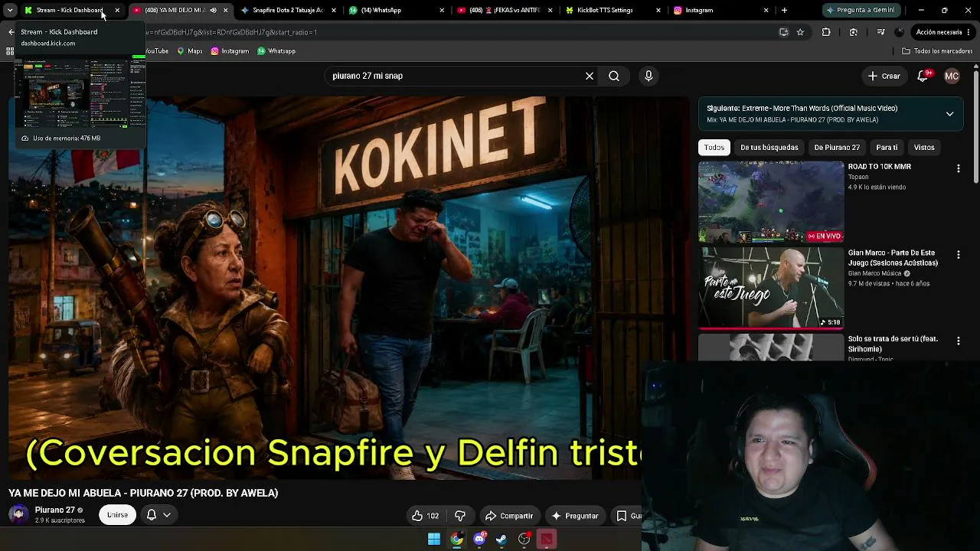Click the Preguntar button

click(x=575, y=516)
